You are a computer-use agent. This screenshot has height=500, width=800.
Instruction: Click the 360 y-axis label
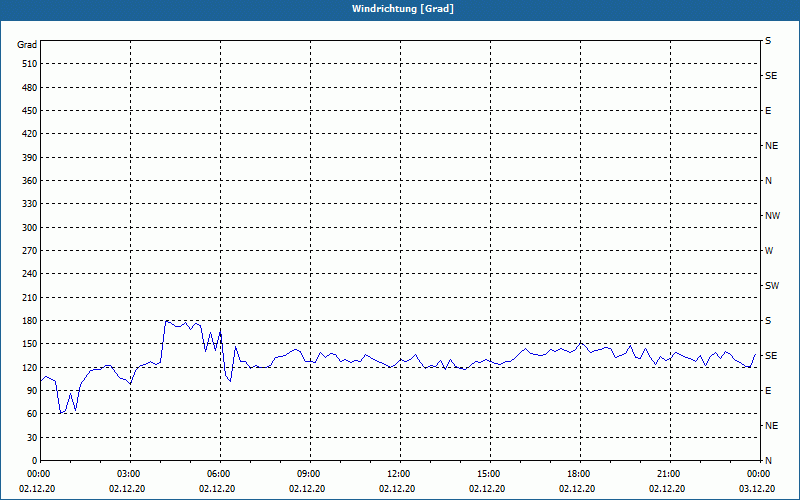point(30,181)
